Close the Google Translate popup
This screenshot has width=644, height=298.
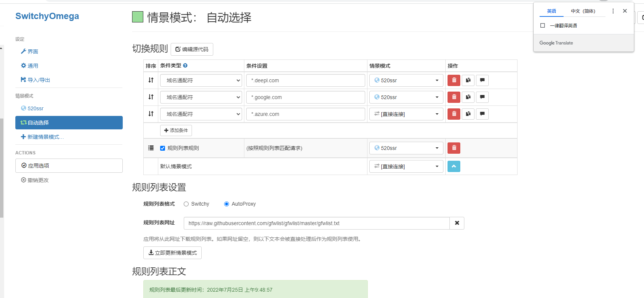tap(625, 11)
